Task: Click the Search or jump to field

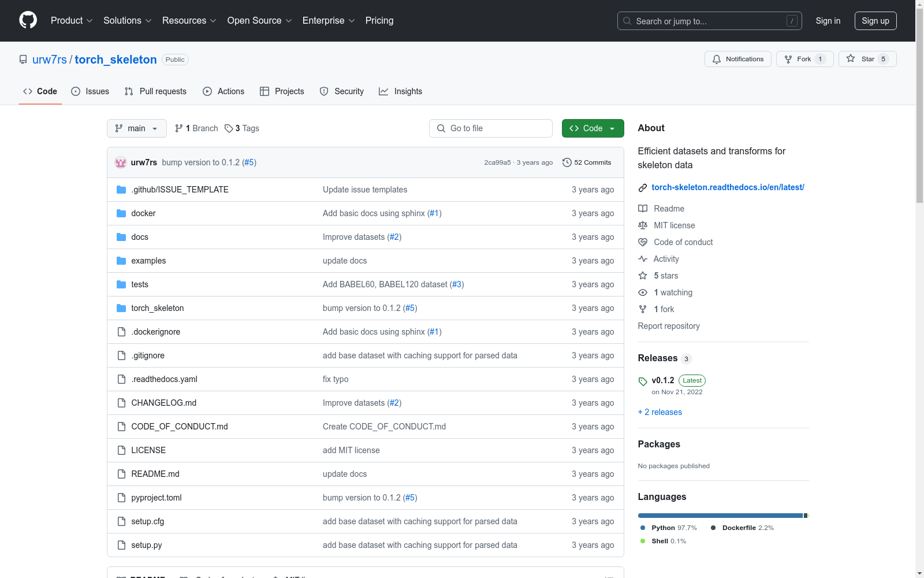Action: coord(710,21)
